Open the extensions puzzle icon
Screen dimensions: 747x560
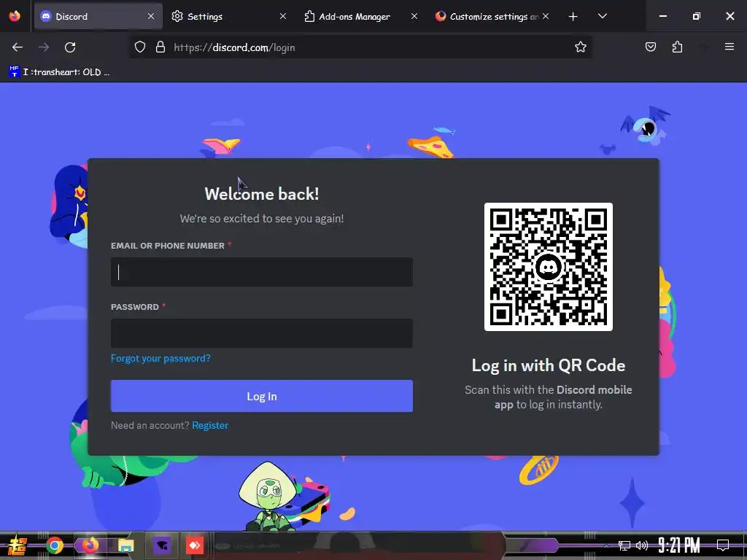[x=677, y=47]
